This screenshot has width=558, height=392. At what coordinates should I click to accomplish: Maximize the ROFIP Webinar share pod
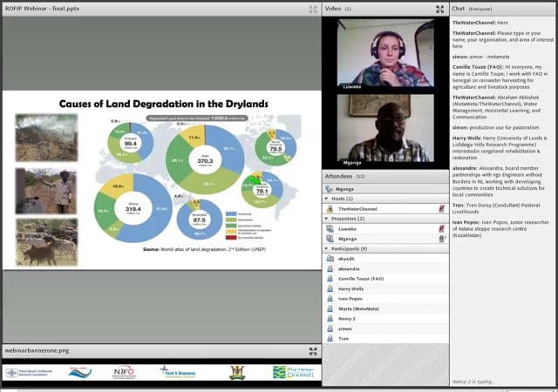click(313, 9)
